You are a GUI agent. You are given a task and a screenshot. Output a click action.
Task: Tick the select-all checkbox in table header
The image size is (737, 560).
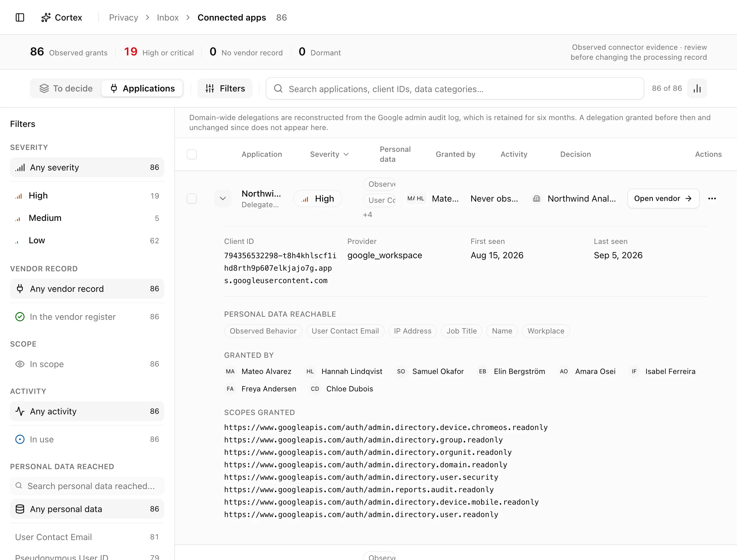192,154
